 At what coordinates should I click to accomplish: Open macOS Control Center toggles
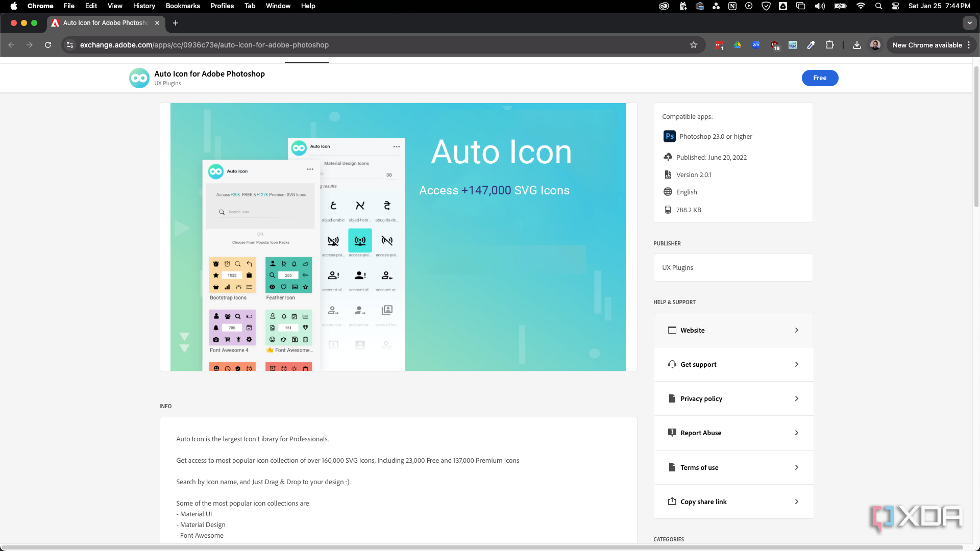coord(895,6)
